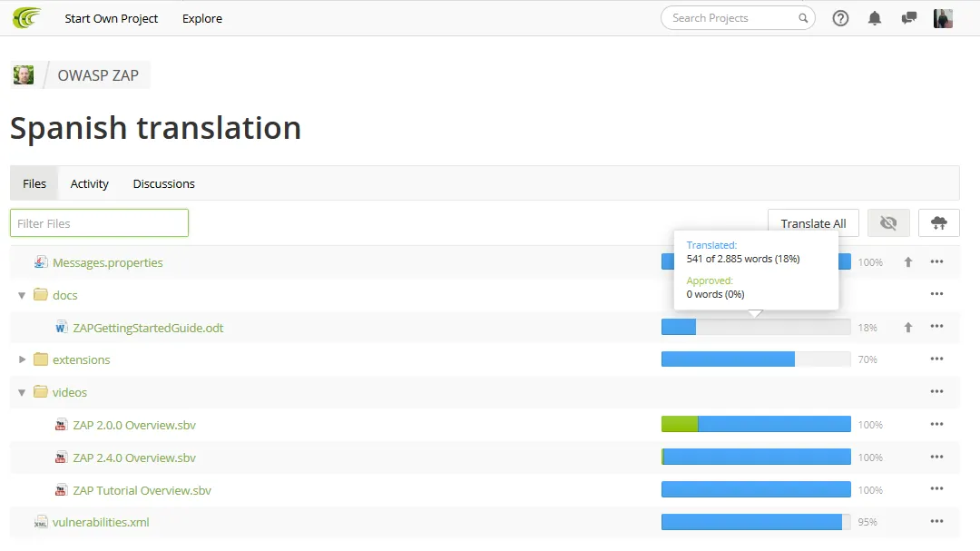The image size is (980, 551).
Task: Open the messages chat icon
Action: (908, 18)
